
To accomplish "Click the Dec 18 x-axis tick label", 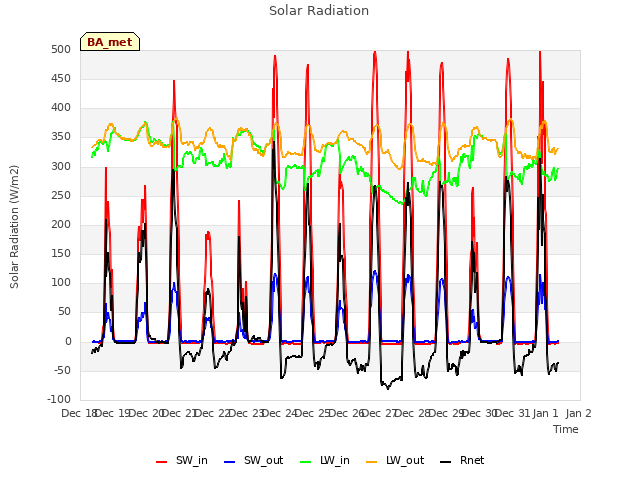I will 79,413.
